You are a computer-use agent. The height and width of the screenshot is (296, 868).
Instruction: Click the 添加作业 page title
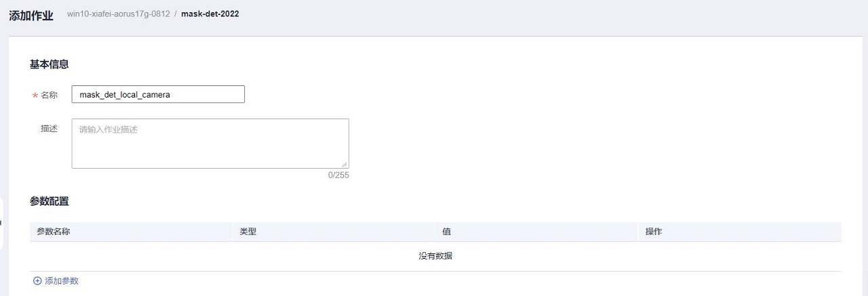click(x=31, y=16)
